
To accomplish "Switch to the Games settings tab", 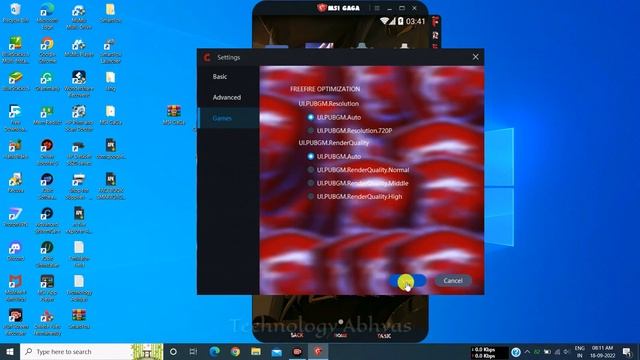I will click(228, 118).
